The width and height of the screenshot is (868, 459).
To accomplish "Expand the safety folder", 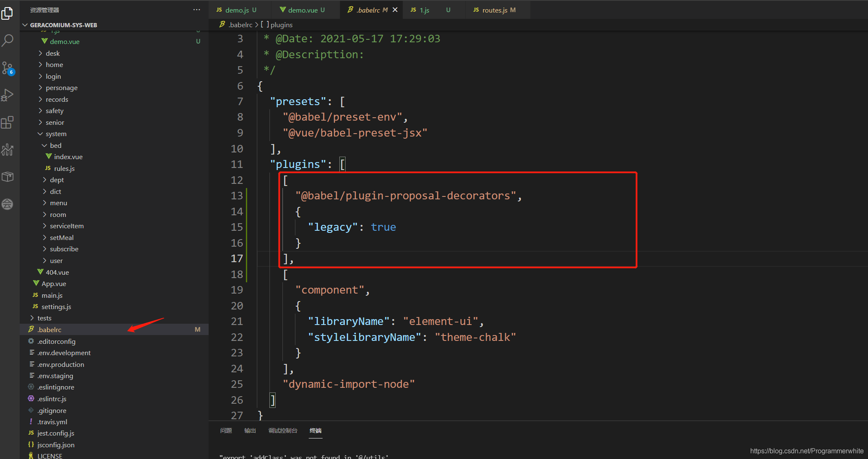I will 114,111.
